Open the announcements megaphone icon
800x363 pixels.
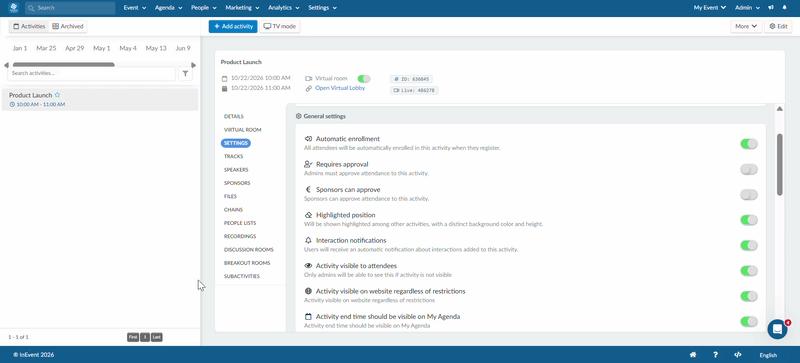tap(771, 8)
